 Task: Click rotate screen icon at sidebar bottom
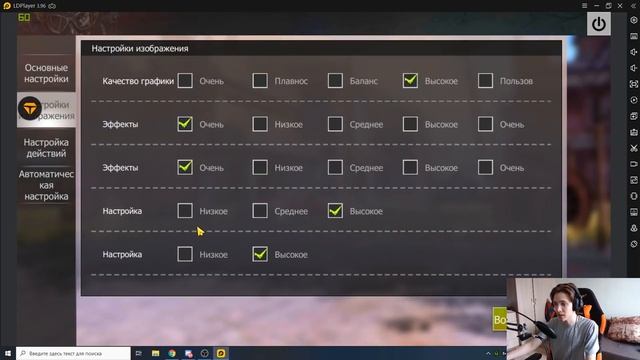point(633,244)
